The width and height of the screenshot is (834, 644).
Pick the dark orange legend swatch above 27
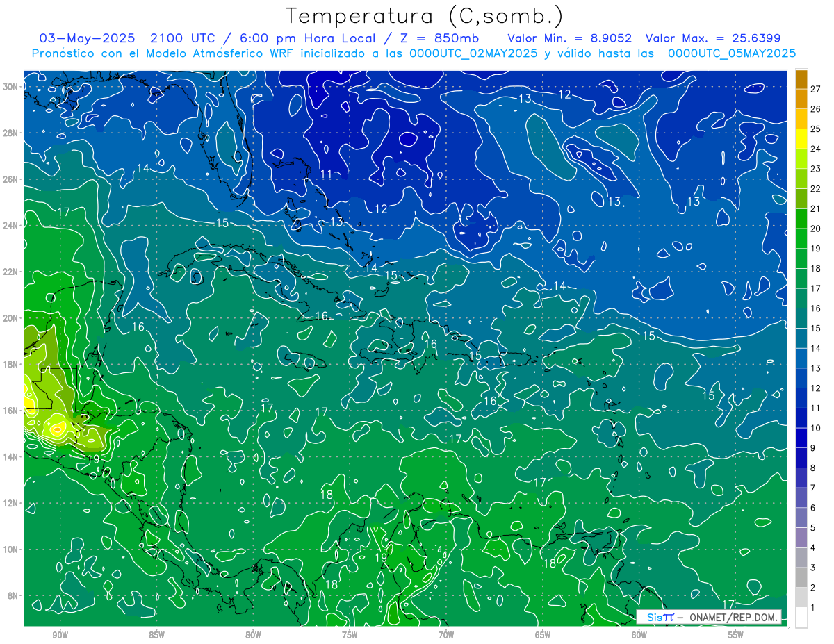[x=801, y=79]
